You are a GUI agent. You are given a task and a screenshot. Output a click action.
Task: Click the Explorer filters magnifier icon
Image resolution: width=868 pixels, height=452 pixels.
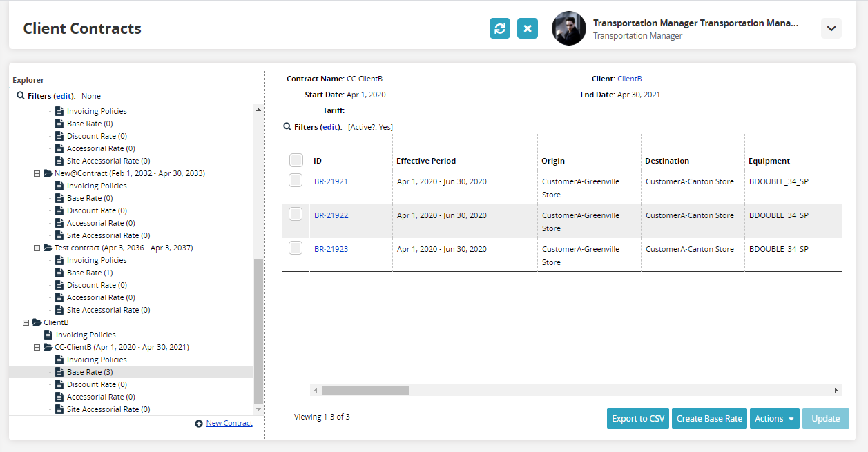pos(21,96)
